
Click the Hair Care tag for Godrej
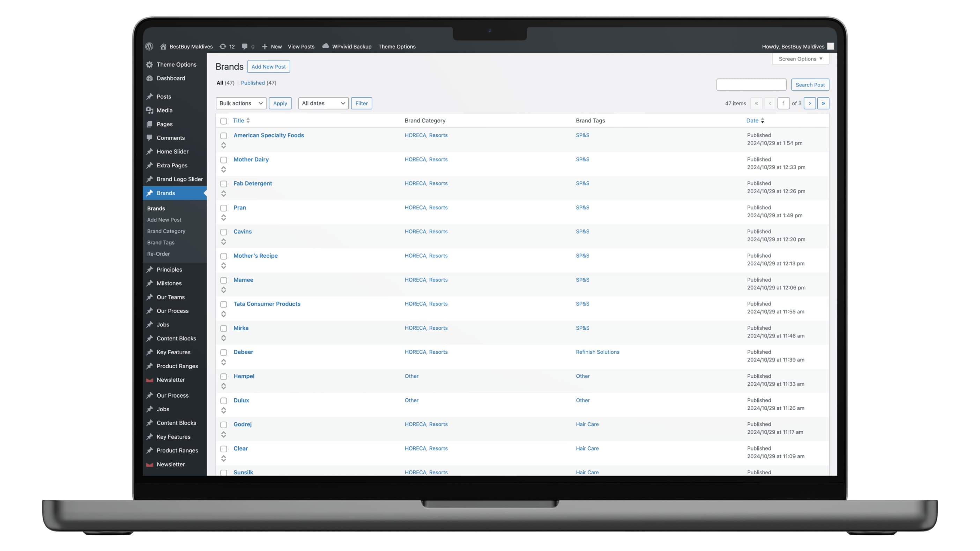click(x=587, y=424)
